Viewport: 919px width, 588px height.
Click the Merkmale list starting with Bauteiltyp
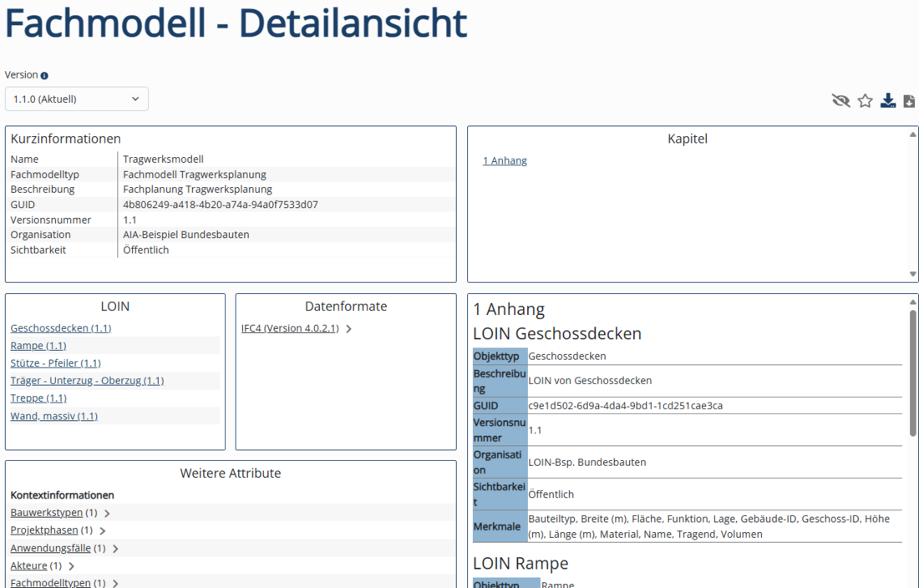pyautogui.click(x=708, y=526)
